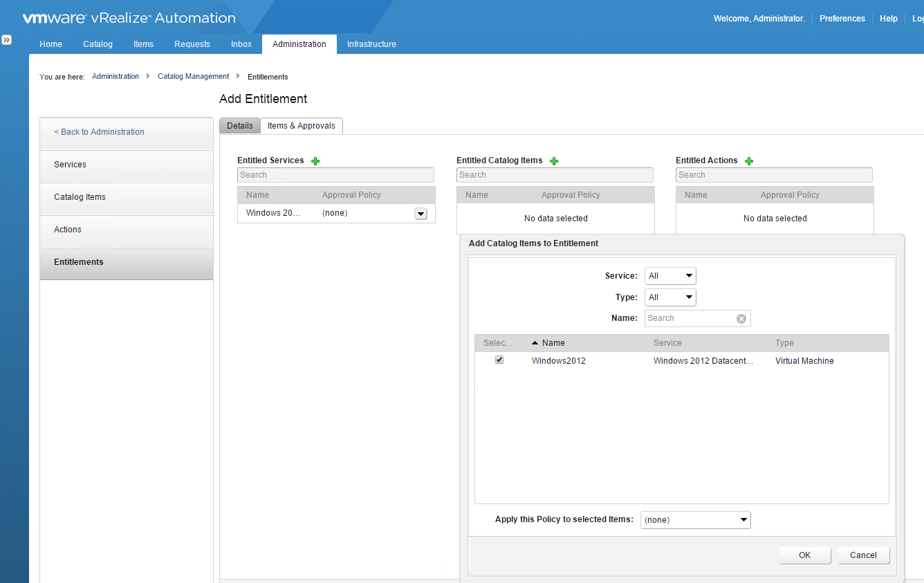Add Entitled Action with plus icon

(x=749, y=161)
